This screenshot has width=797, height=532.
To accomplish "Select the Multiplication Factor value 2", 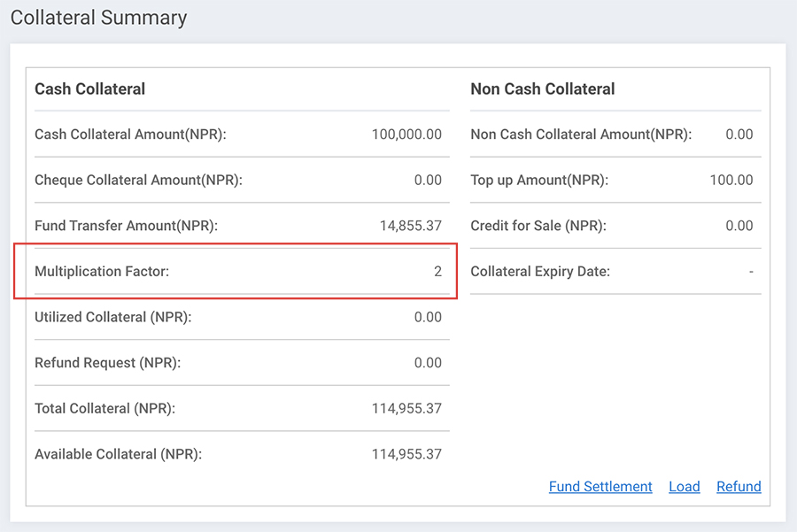I will click(438, 271).
